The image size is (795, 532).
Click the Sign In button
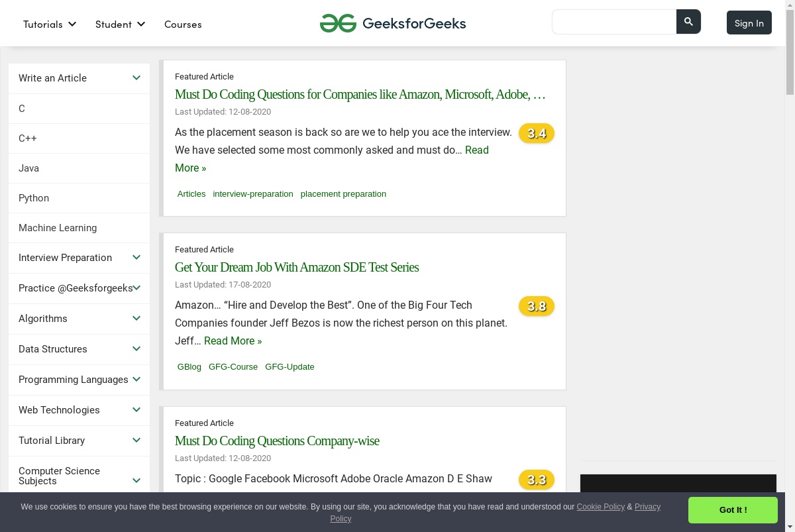point(749,23)
